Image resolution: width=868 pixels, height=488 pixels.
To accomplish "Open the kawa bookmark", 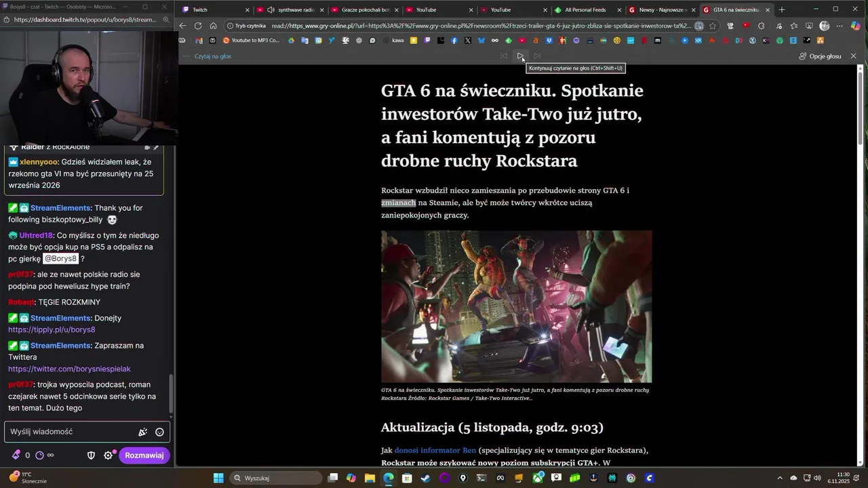I will click(394, 41).
